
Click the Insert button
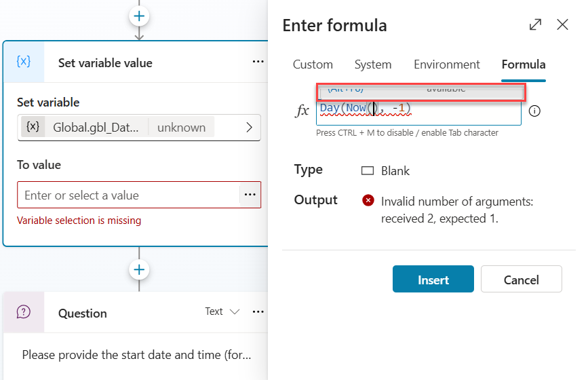433,280
